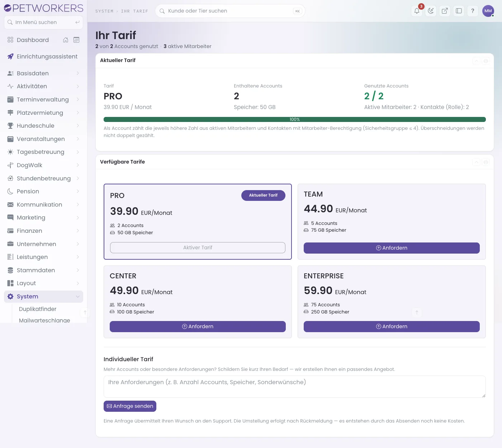This screenshot has height=448, width=502.
Task: Request the CENTER plan via Anfordern
Action: [198, 326]
